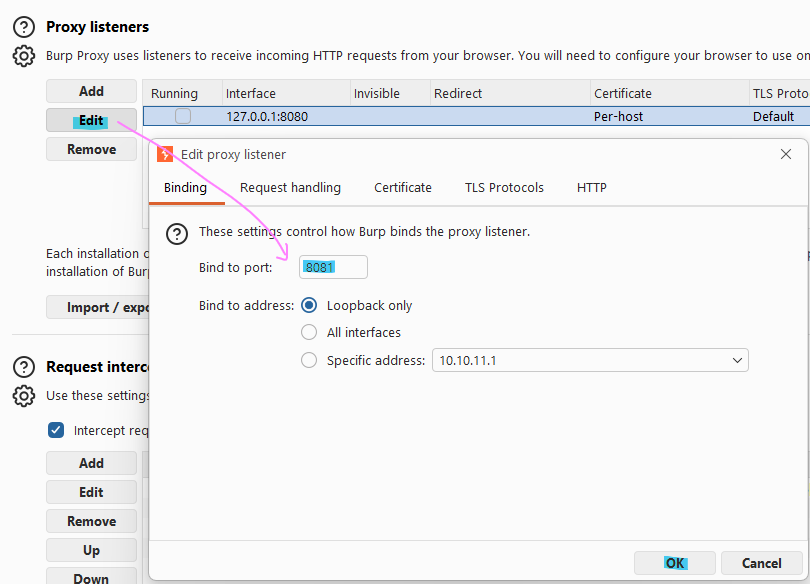Close the Edit proxy listener dialog

[x=786, y=154]
